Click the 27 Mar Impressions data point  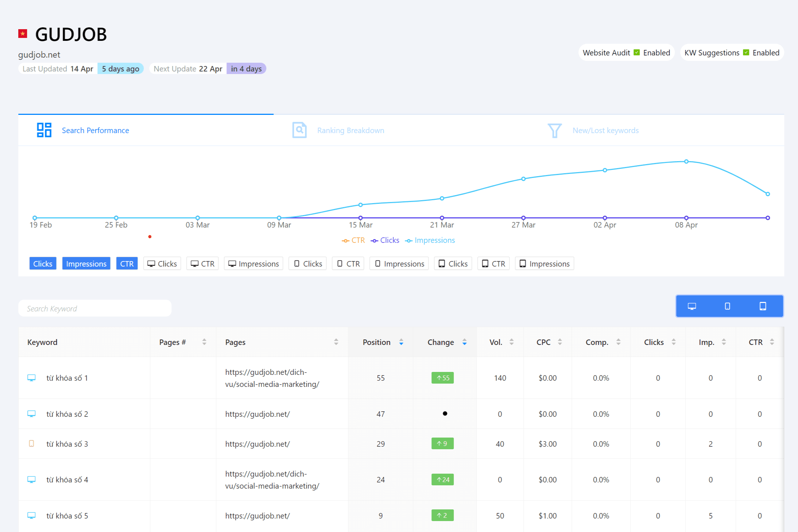(523, 179)
